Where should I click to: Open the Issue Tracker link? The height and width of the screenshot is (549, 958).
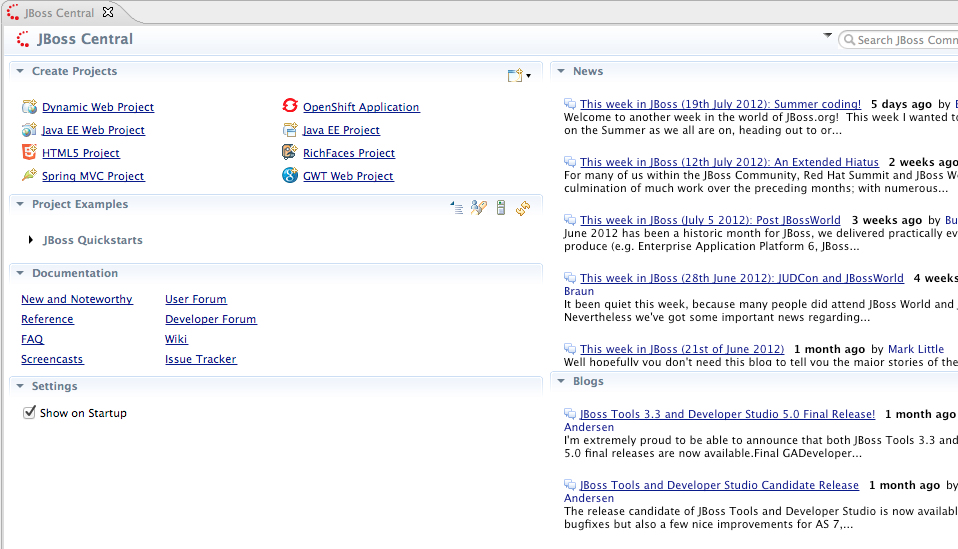coord(200,359)
